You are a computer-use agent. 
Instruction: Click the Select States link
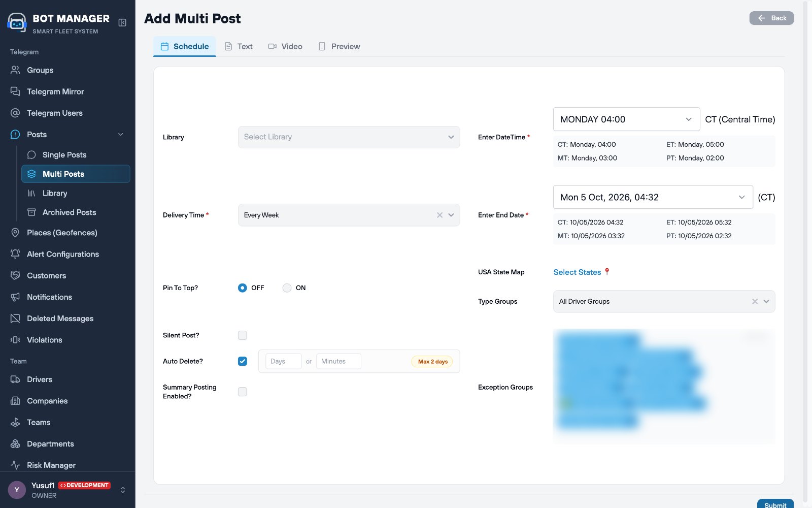(577, 272)
